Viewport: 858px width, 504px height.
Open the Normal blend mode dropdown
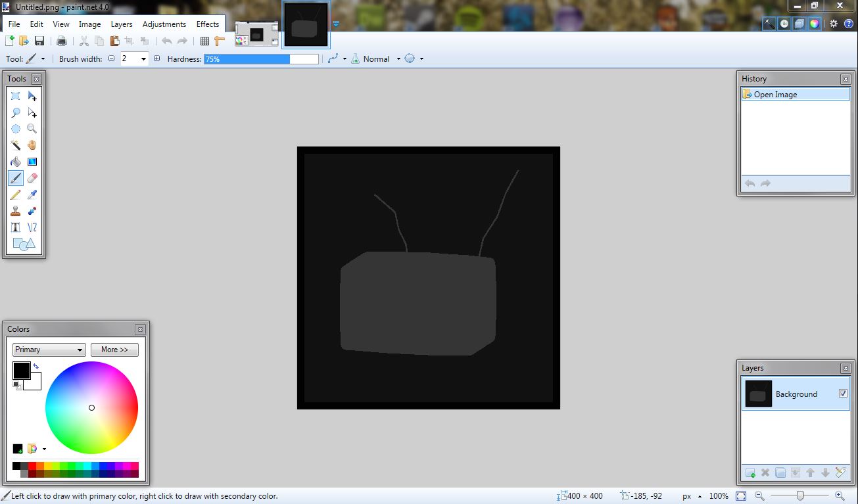pos(398,58)
